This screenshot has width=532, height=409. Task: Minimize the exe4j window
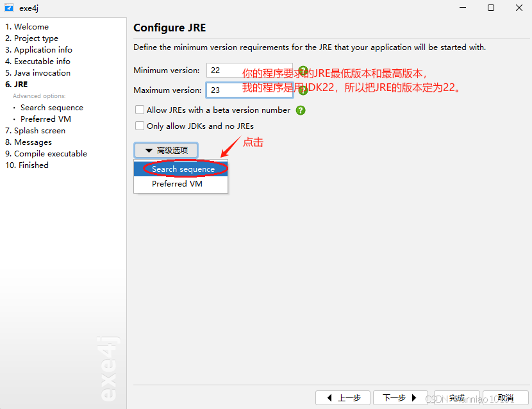coord(463,8)
